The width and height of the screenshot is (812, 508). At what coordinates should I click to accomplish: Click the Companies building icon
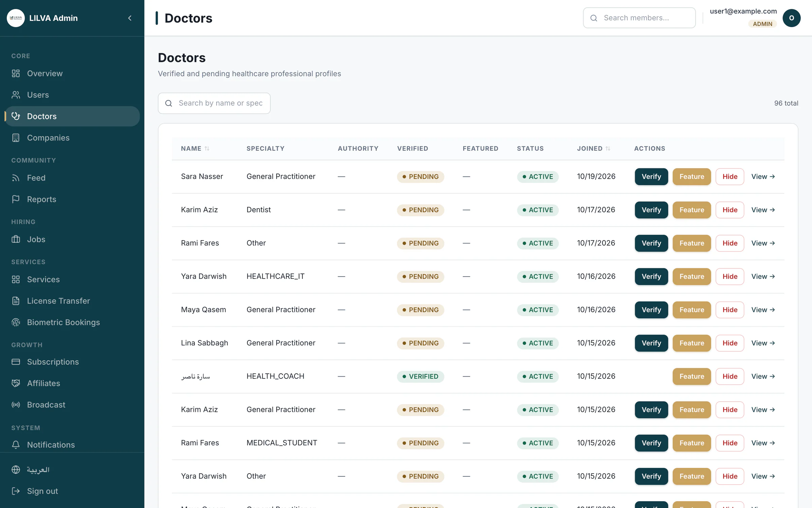(16, 138)
